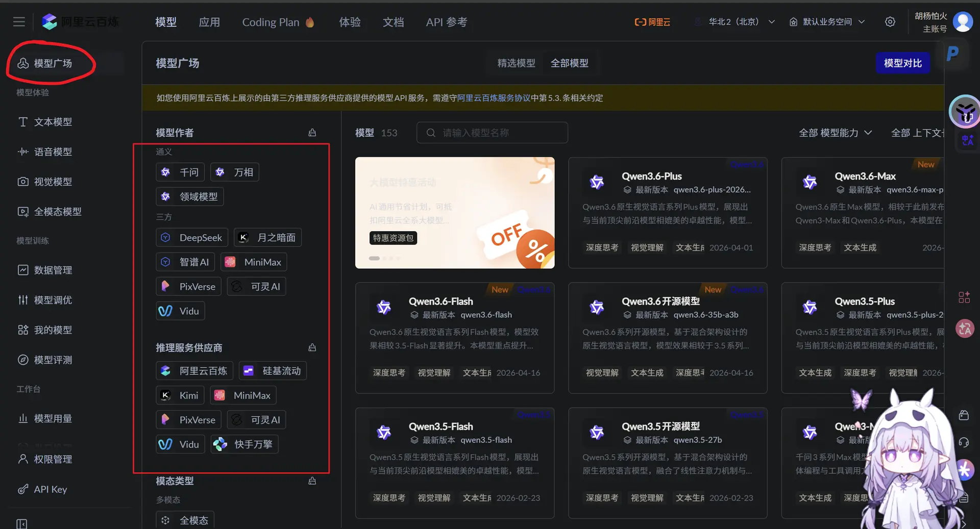Open the 文档 top tab
Image resolution: width=980 pixels, height=529 pixels.
click(x=394, y=22)
